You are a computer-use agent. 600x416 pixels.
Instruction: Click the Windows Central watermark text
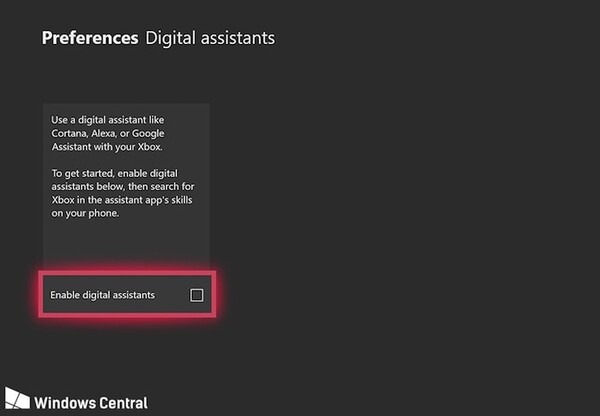pyautogui.click(x=90, y=403)
